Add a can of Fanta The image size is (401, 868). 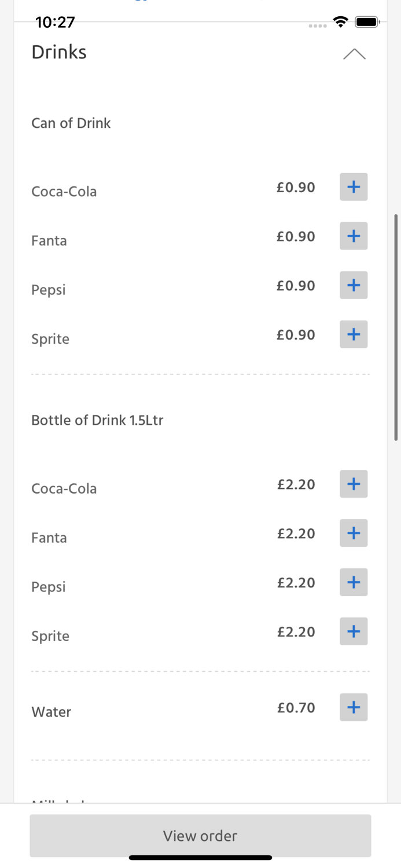click(354, 236)
